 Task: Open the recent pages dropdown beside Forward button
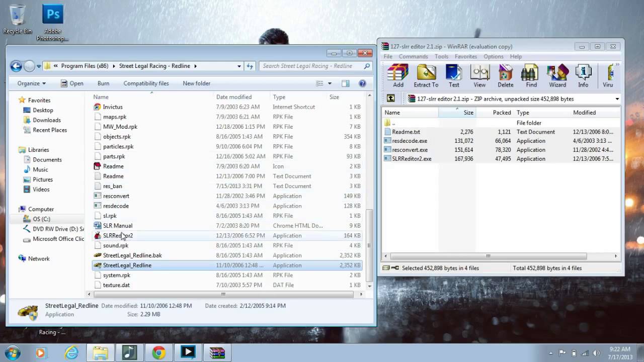[39, 66]
